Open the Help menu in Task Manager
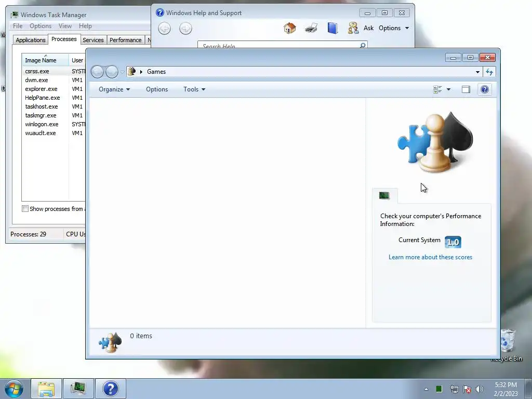Viewport: 532px width, 399px height. pyautogui.click(x=85, y=26)
